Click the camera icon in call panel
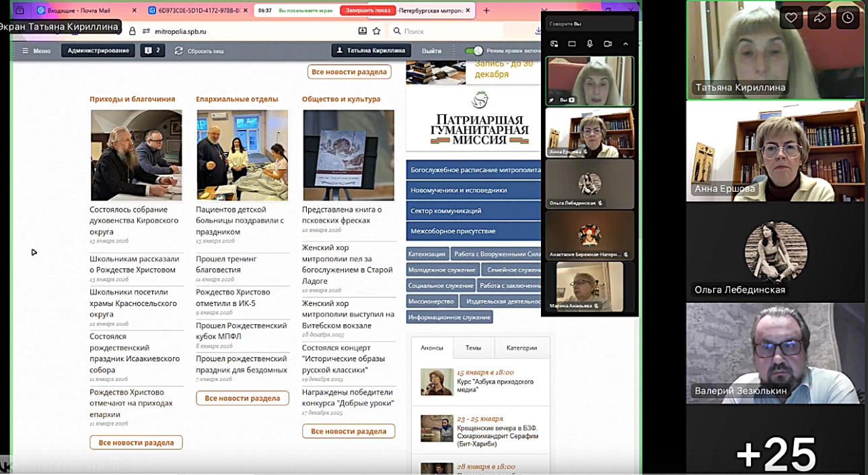 click(x=608, y=44)
